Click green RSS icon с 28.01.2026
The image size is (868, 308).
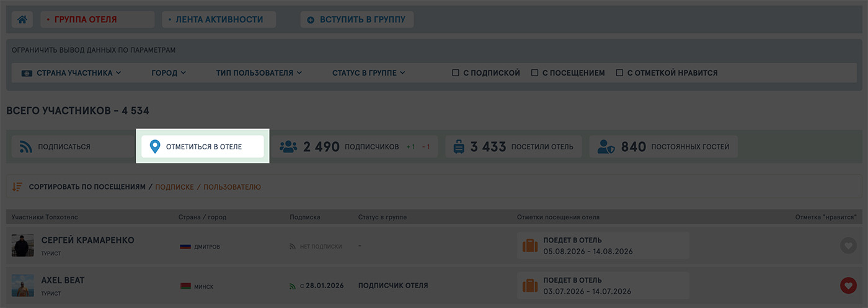click(293, 286)
